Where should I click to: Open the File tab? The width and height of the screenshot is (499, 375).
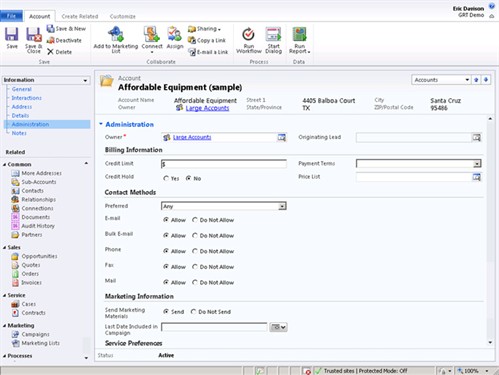[11, 16]
